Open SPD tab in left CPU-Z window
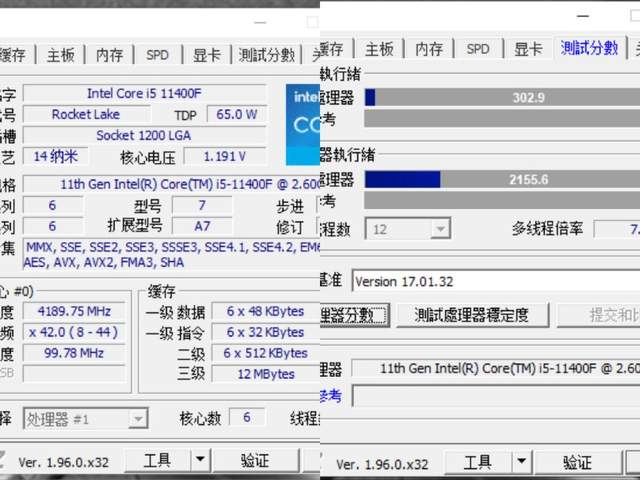The height and width of the screenshot is (480, 640). (x=158, y=55)
